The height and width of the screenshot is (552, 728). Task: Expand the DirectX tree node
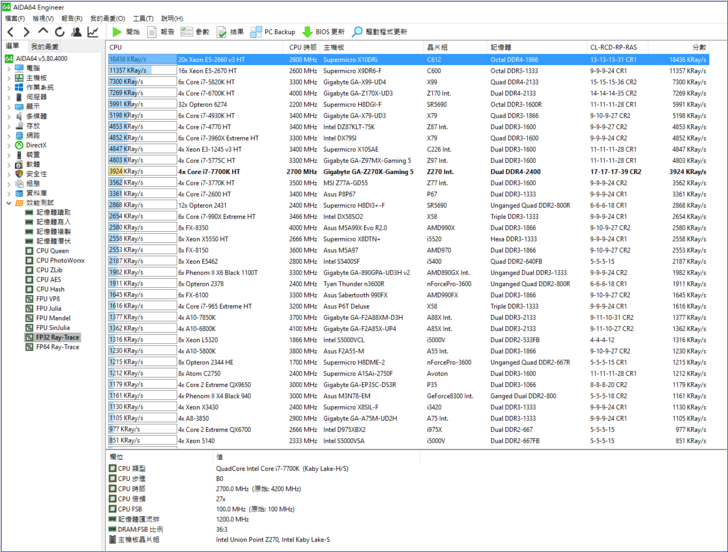pos(10,145)
